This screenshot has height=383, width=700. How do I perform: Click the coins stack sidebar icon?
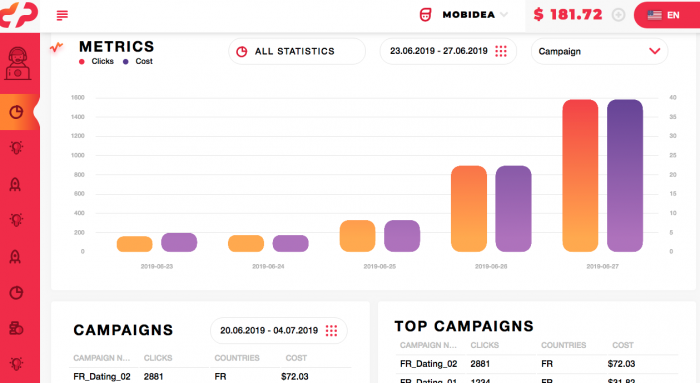(x=16, y=328)
